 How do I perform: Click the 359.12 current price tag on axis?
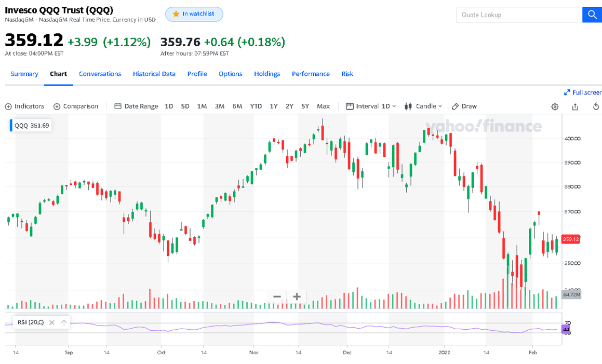coord(570,239)
